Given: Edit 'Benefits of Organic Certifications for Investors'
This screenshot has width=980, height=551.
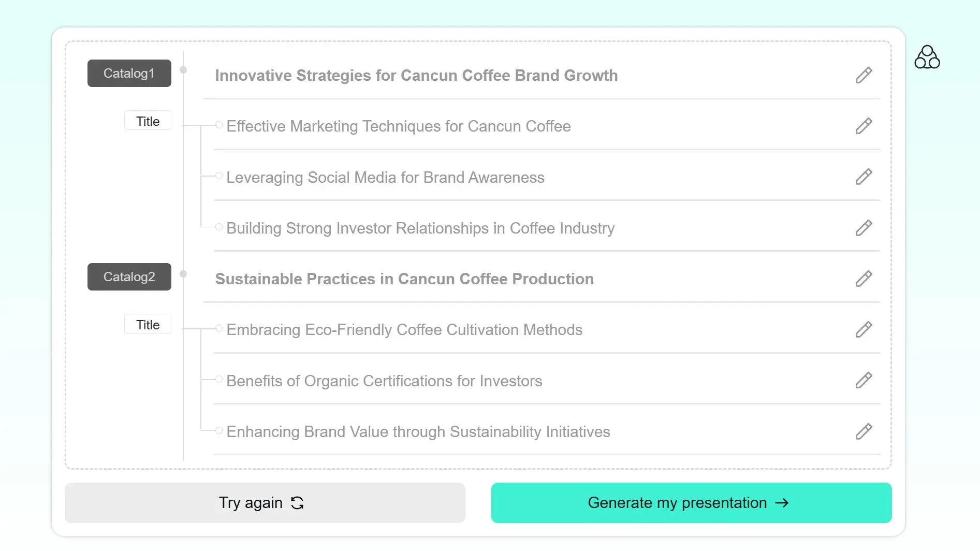Looking at the screenshot, I should coord(864,380).
